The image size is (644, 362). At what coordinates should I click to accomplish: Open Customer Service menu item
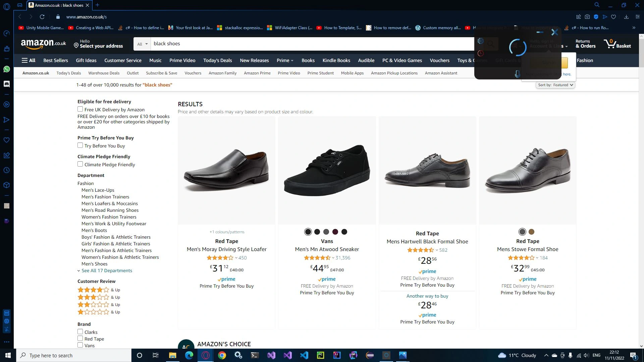123,61
